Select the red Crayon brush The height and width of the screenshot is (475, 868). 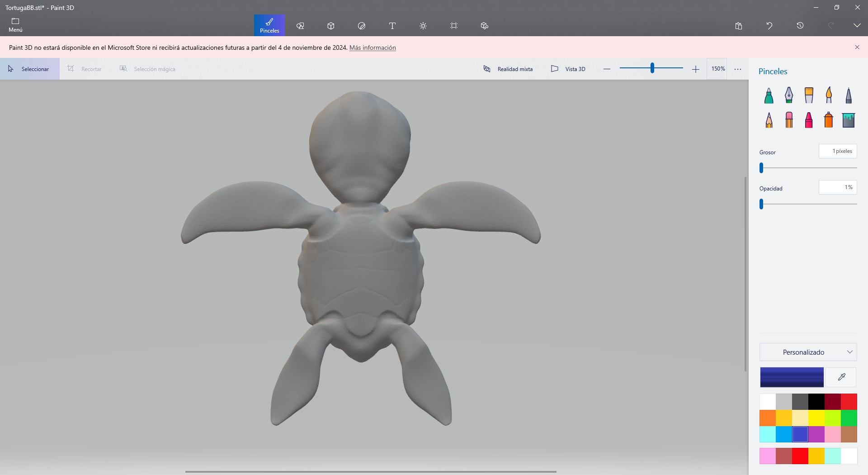pyautogui.click(x=809, y=120)
